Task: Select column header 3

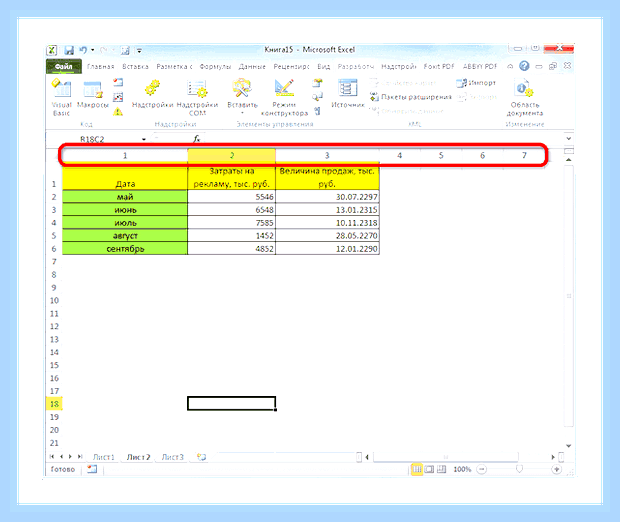Action: 327,155
